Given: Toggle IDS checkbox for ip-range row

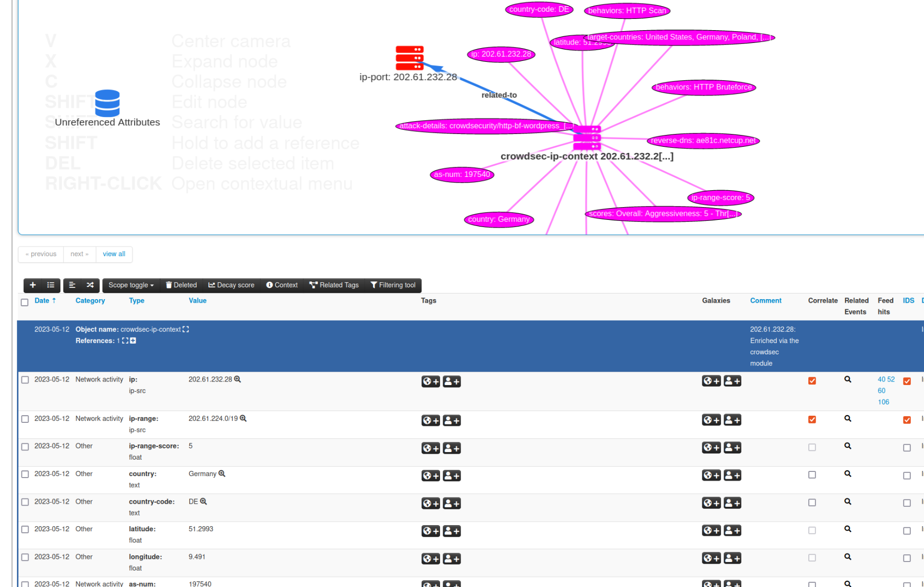Looking at the screenshot, I should 907,420.
